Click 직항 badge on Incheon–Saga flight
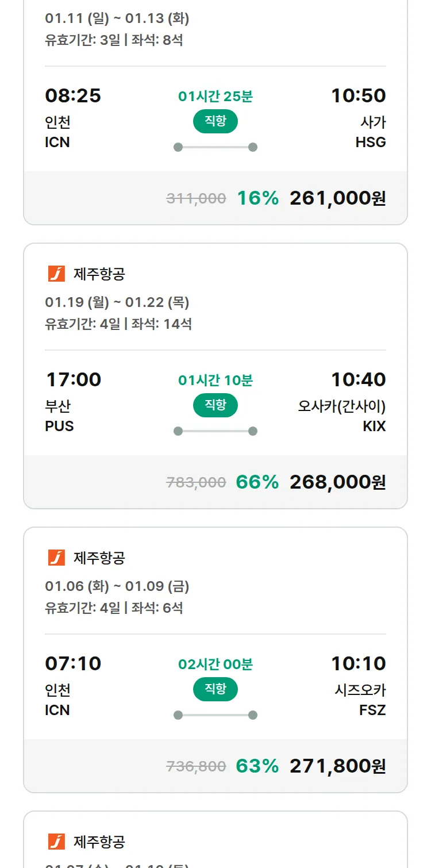Viewport: 431px width, 868px height. 215,121
